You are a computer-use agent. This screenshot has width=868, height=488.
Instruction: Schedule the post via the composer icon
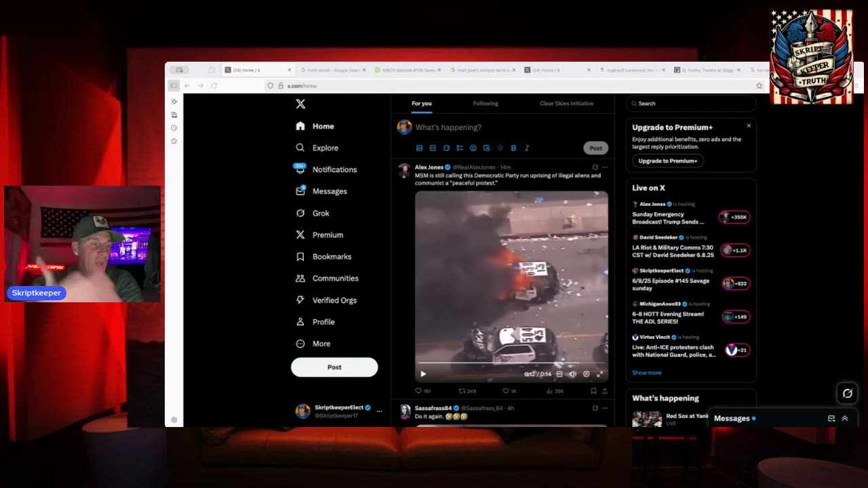point(486,148)
